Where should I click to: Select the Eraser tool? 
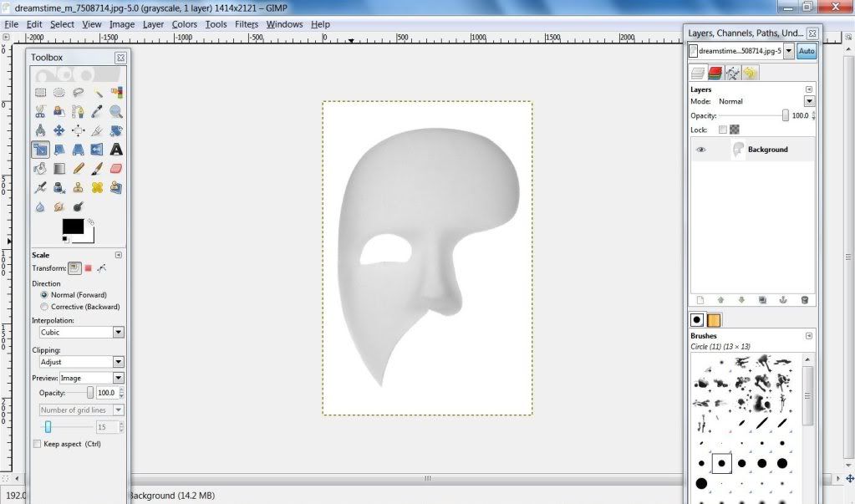pos(116,169)
